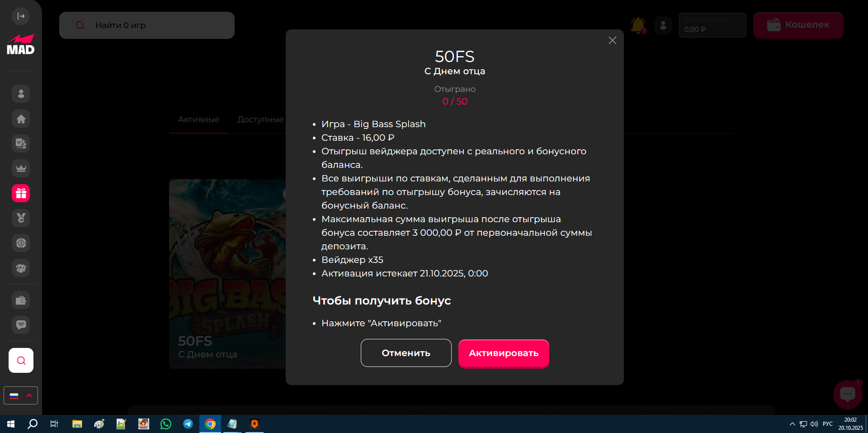This screenshot has height=433, width=868.
Task: Collapse the sidebar with arrow icon
Action: [x=21, y=16]
